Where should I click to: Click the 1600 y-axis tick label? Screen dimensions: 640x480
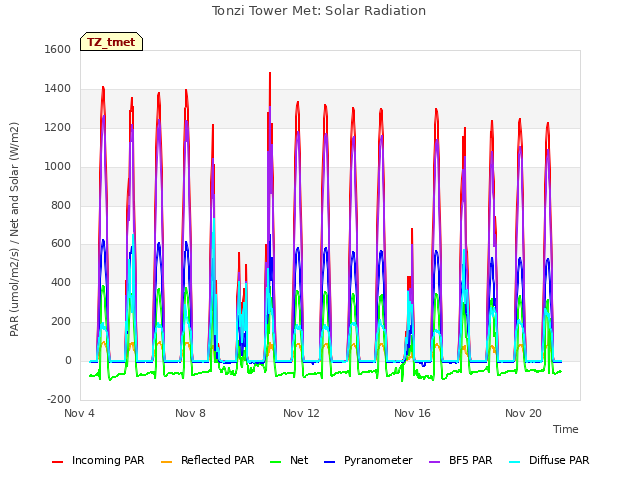tap(58, 49)
